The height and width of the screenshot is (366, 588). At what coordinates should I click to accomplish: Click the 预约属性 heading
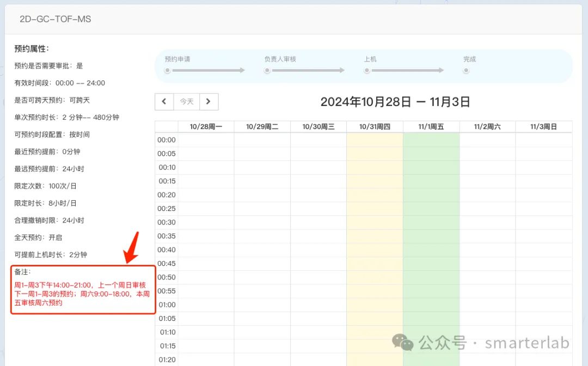click(x=32, y=49)
